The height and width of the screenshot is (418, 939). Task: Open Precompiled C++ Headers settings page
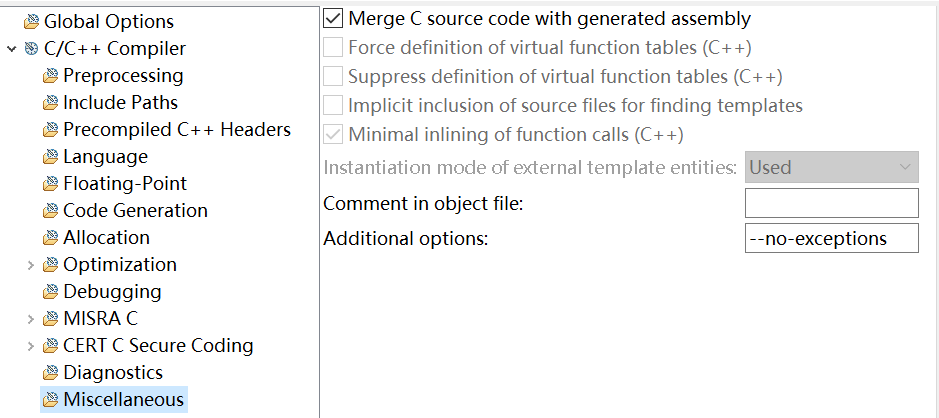[x=176, y=130]
